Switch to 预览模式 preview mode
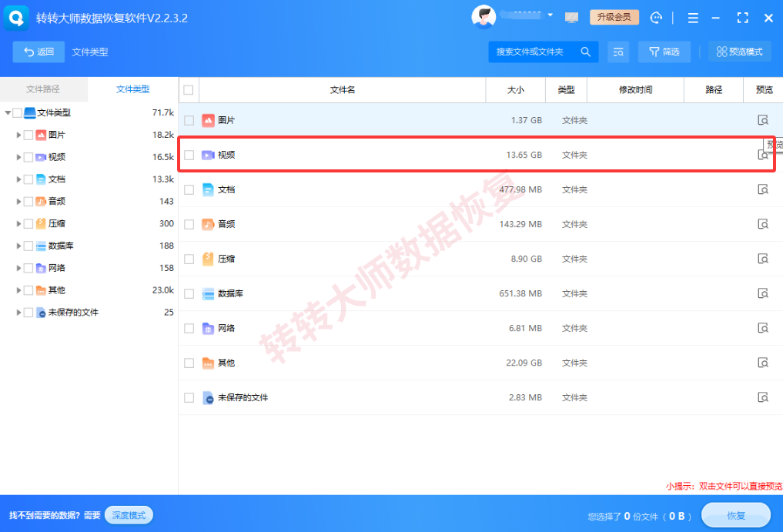The image size is (783, 532). point(740,52)
